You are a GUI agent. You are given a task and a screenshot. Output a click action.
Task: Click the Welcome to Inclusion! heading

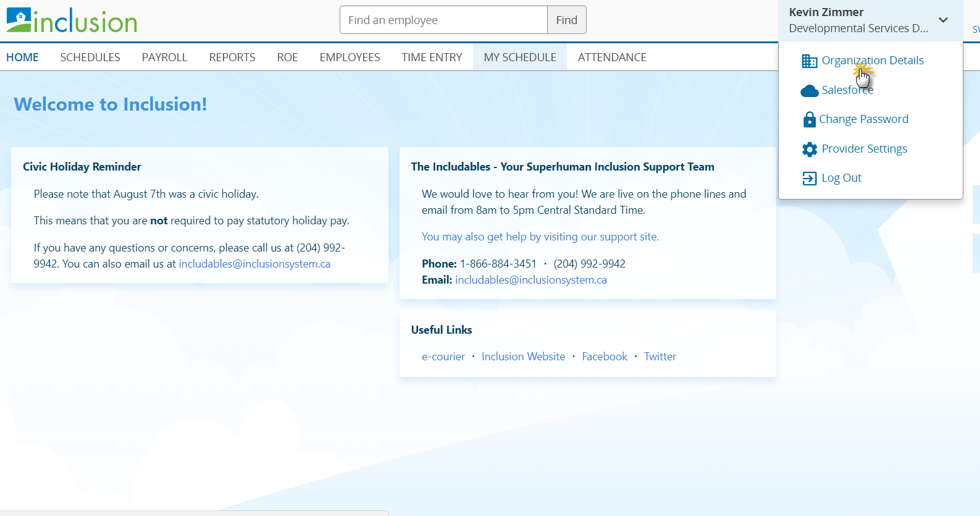click(x=111, y=104)
